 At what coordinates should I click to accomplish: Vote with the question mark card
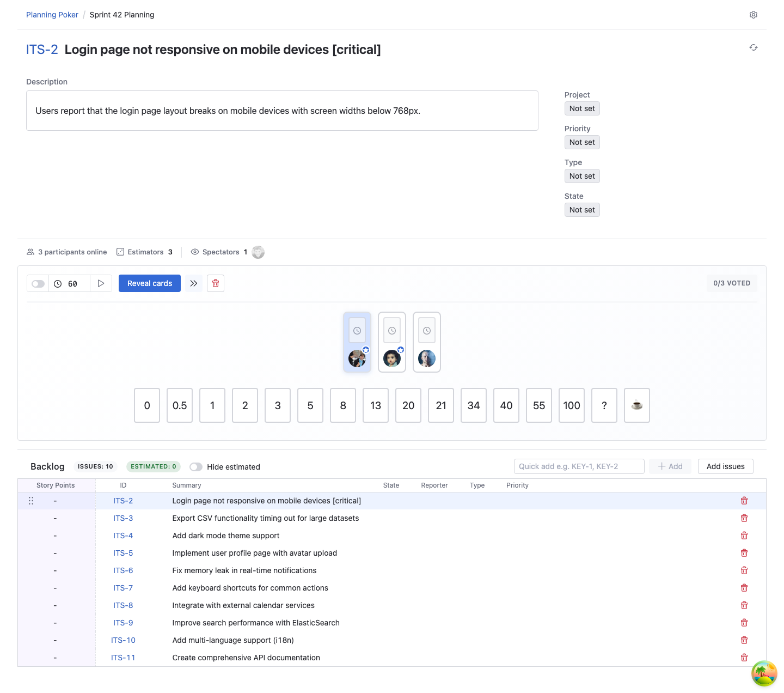click(604, 405)
